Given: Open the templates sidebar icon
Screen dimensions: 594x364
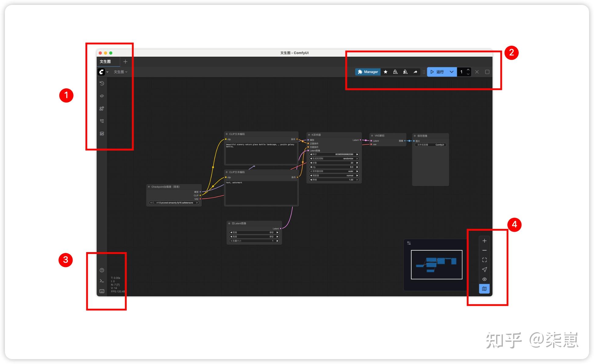Looking at the screenshot, I should pos(102,134).
